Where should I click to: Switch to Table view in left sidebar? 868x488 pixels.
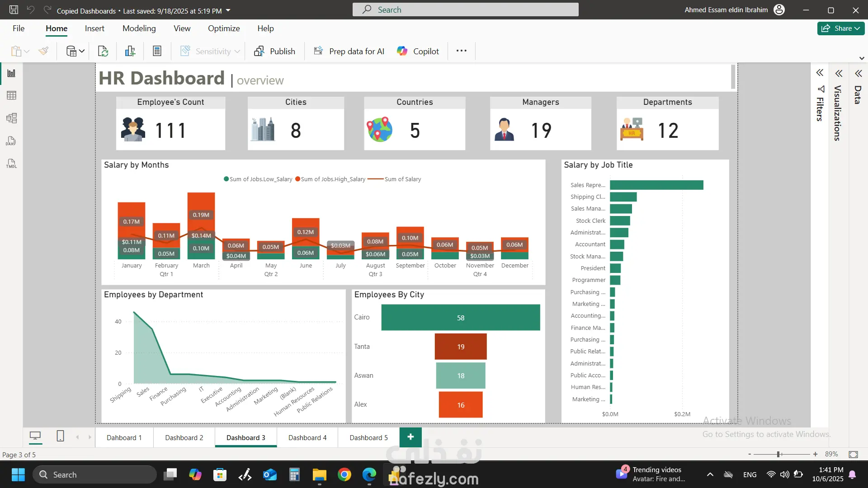pos(11,95)
